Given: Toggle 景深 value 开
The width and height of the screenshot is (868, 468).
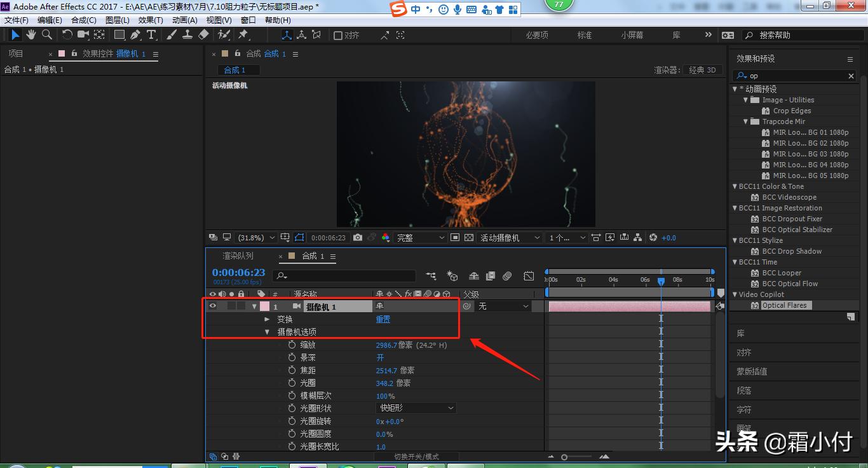Looking at the screenshot, I should tap(380, 357).
